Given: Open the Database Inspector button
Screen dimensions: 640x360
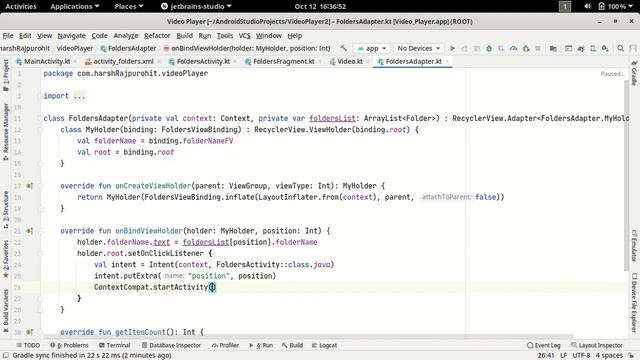Looking at the screenshot, I should click(x=171, y=345).
